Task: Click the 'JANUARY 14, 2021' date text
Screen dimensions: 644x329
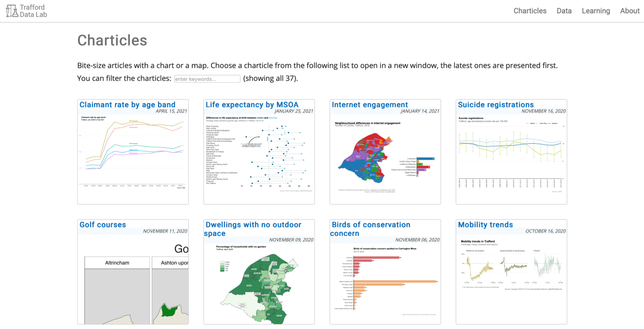Action: [420, 111]
